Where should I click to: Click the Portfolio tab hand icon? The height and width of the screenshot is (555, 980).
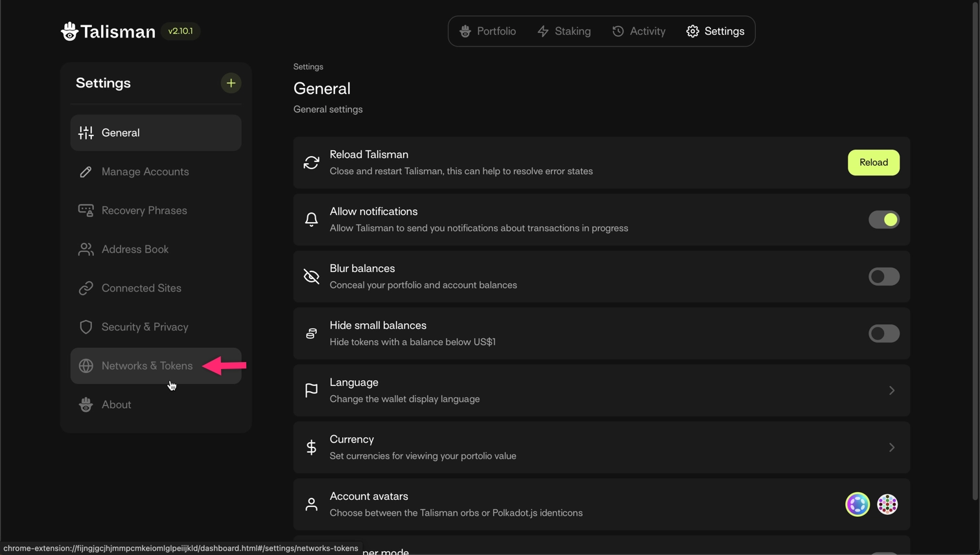(x=465, y=31)
